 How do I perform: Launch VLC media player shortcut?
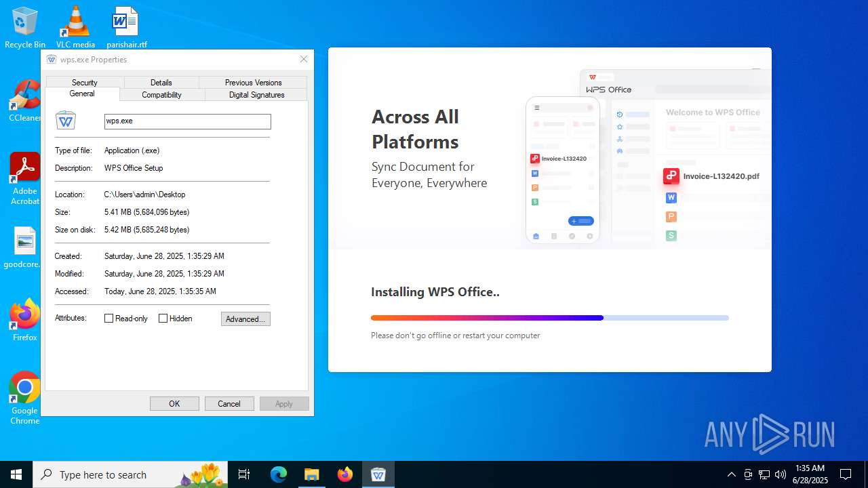[x=75, y=28]
